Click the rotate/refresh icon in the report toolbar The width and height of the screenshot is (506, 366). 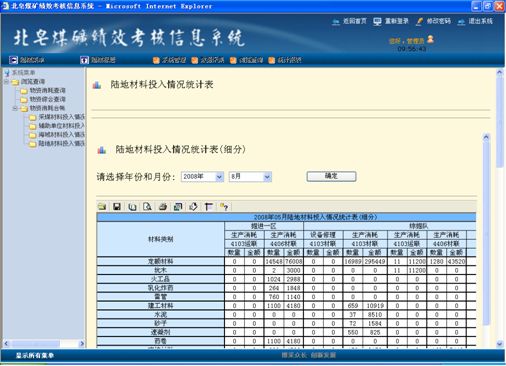193,207
